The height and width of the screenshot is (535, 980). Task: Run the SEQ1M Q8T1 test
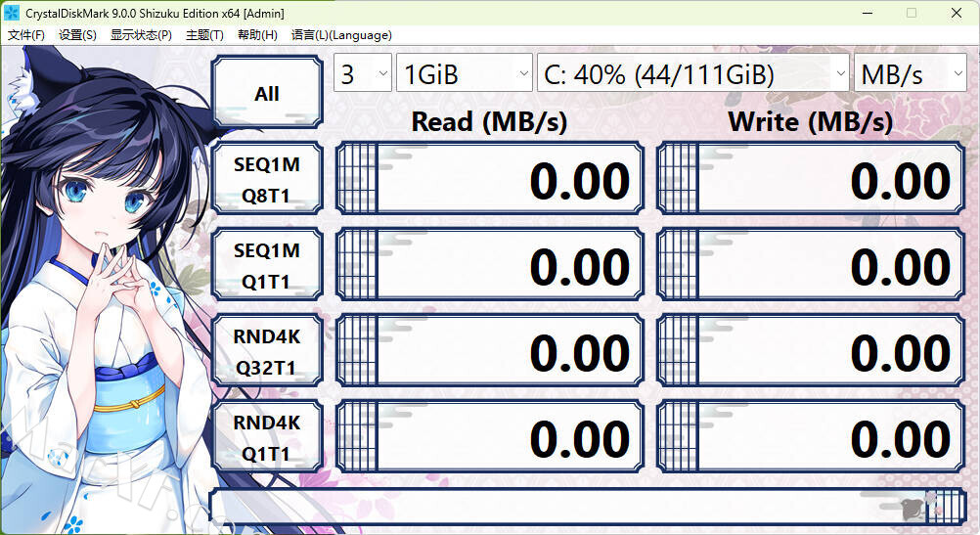point(267,179)
